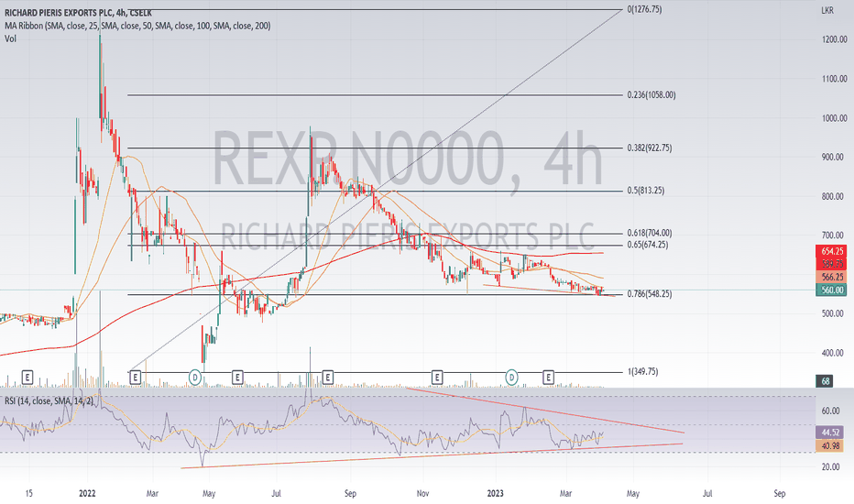Click the purple RSI value tag 44.52
This screenshot has width=854, height=504.
tap(829, 433)
